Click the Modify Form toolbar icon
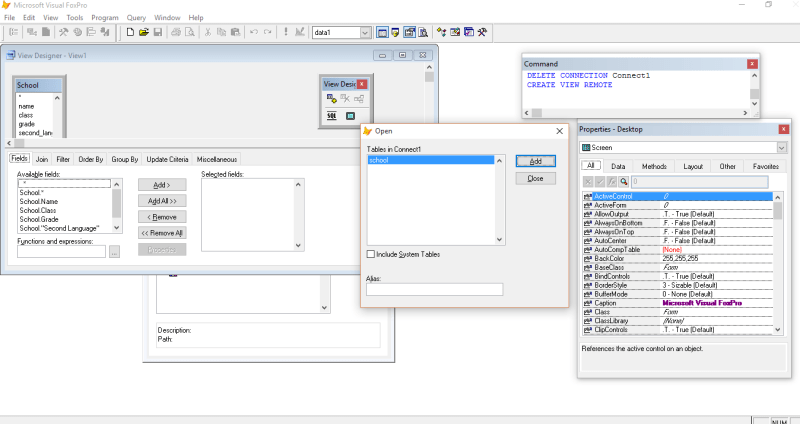 (300, 32)
